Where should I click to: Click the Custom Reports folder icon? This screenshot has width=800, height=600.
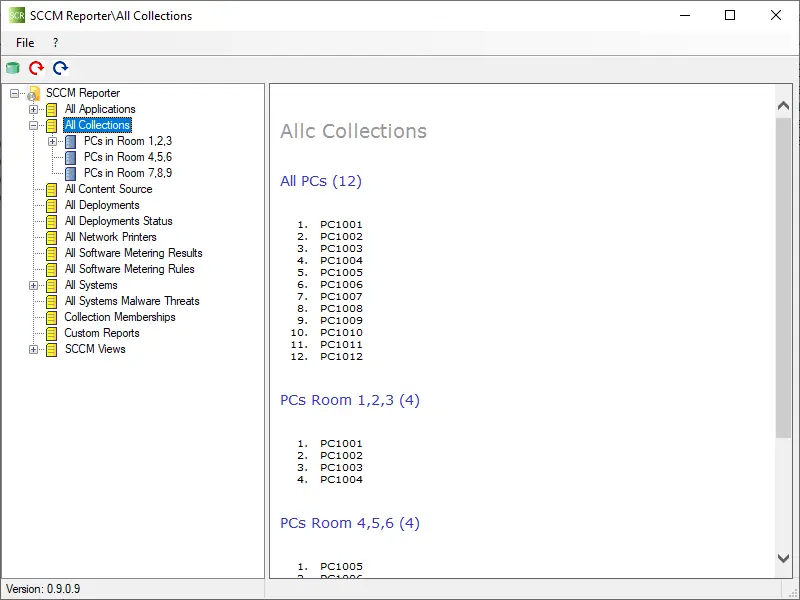pyautogui.click(x=52, y=334)
